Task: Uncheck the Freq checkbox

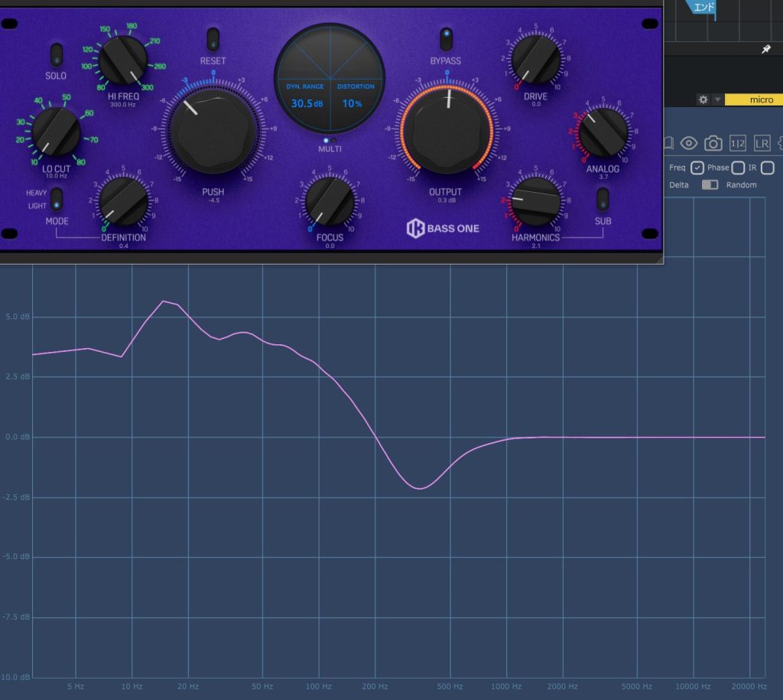Action: [x=697, y=168]
